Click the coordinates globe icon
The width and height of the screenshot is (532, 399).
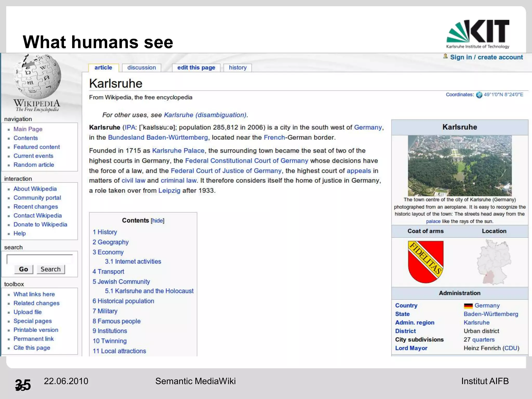479,95
